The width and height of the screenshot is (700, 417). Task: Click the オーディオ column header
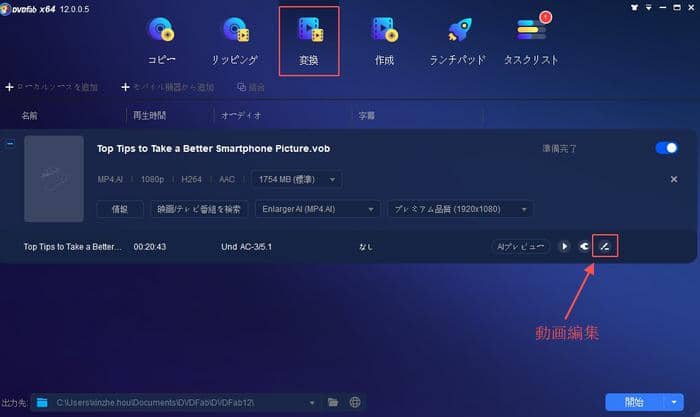[x=241, y=116]
